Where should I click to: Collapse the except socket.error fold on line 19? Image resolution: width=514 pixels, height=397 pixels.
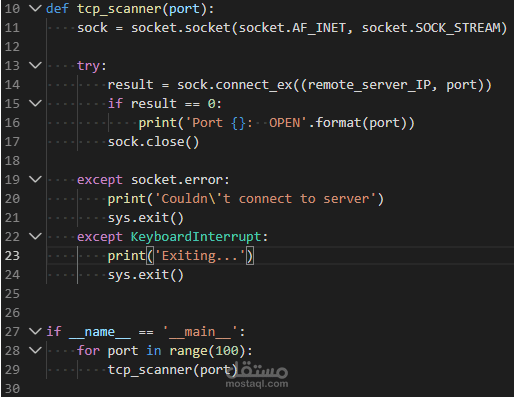pyautogui.click(x=35, y=179)
